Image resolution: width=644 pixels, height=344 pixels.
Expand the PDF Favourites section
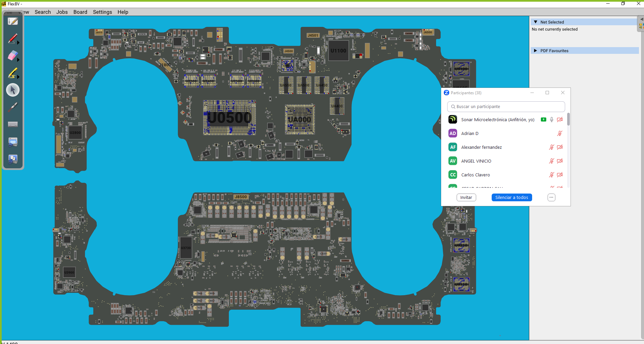tap(535, 51)
